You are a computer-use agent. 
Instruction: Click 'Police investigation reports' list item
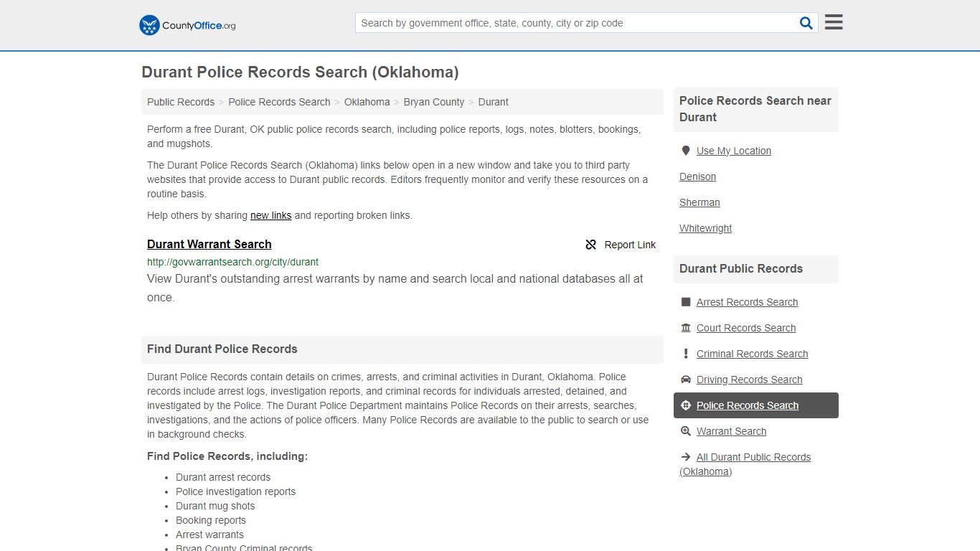point(235,491)
